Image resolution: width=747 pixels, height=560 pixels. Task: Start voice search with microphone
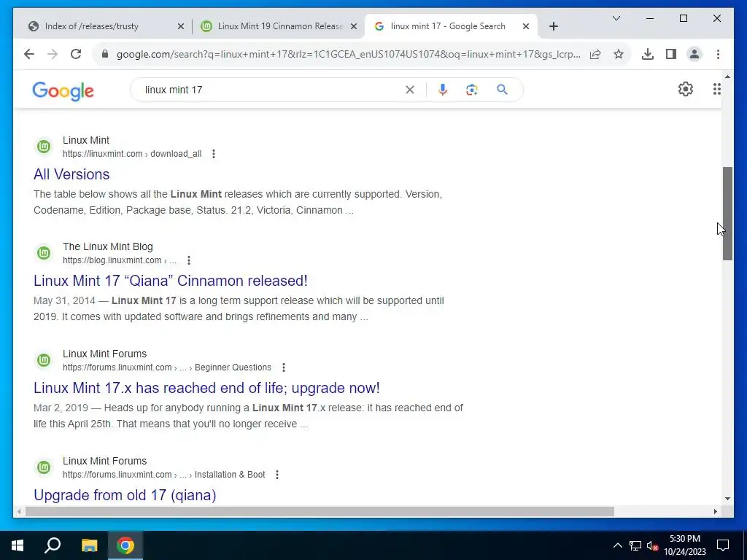click(x=443, y=90)
